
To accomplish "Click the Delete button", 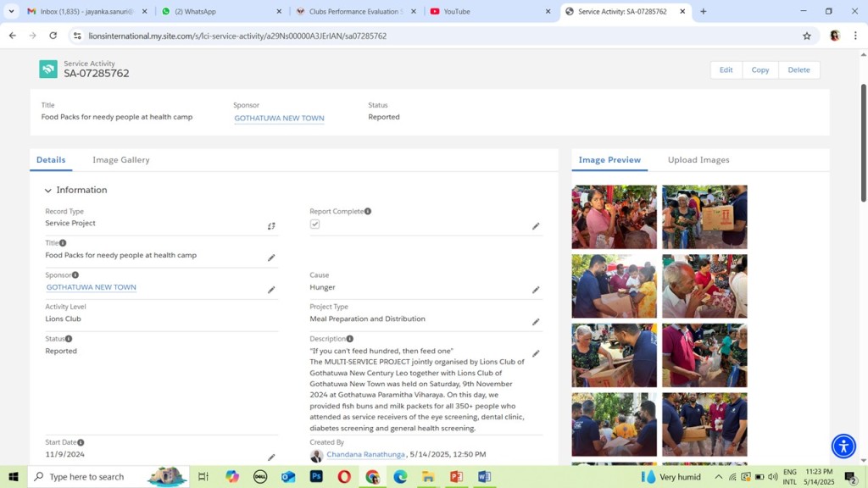I will [x=798, y=69].
